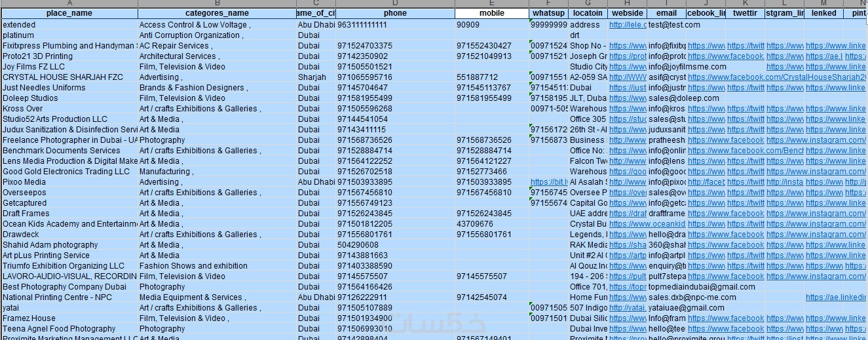Select phone number 971524703375

[395, 46]
